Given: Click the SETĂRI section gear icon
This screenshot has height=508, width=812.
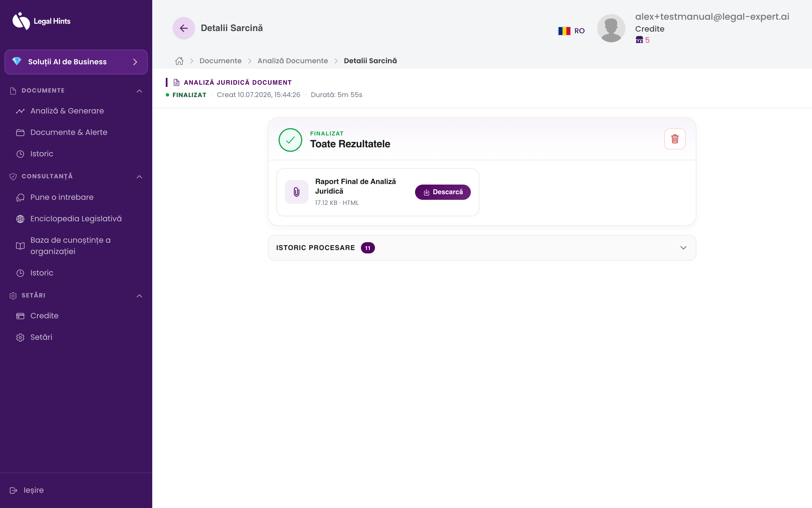Looking at the screenshot, I should click(x=13, y=296).
